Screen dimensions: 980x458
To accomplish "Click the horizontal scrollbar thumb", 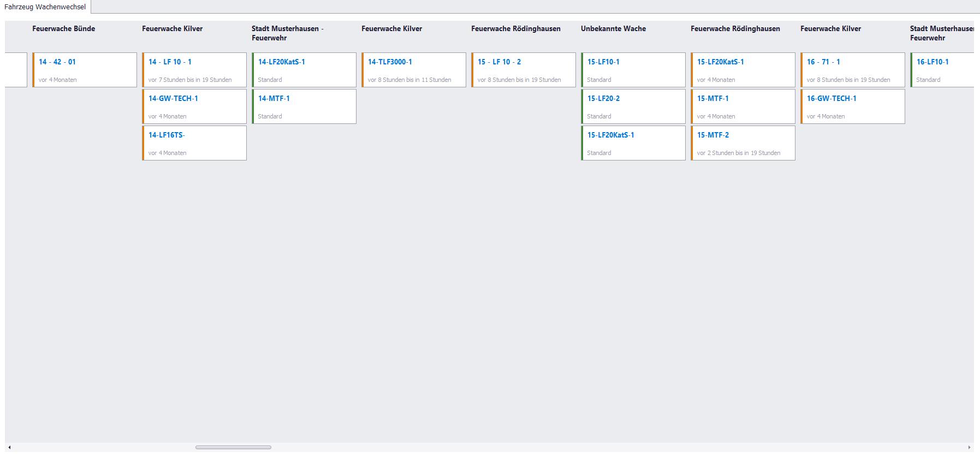I will click(233, 447).
